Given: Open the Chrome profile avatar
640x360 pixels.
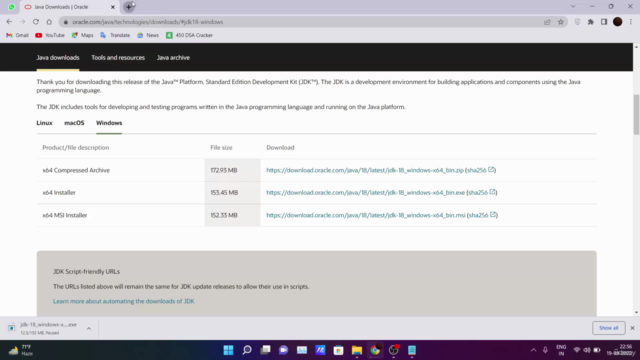Looking at the screenshot, I should coord(618,22).
